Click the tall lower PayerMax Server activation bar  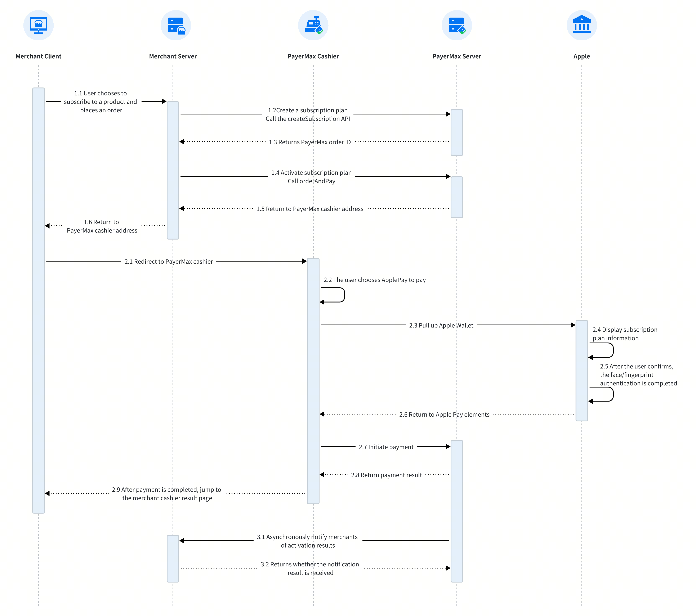point(457,511)
